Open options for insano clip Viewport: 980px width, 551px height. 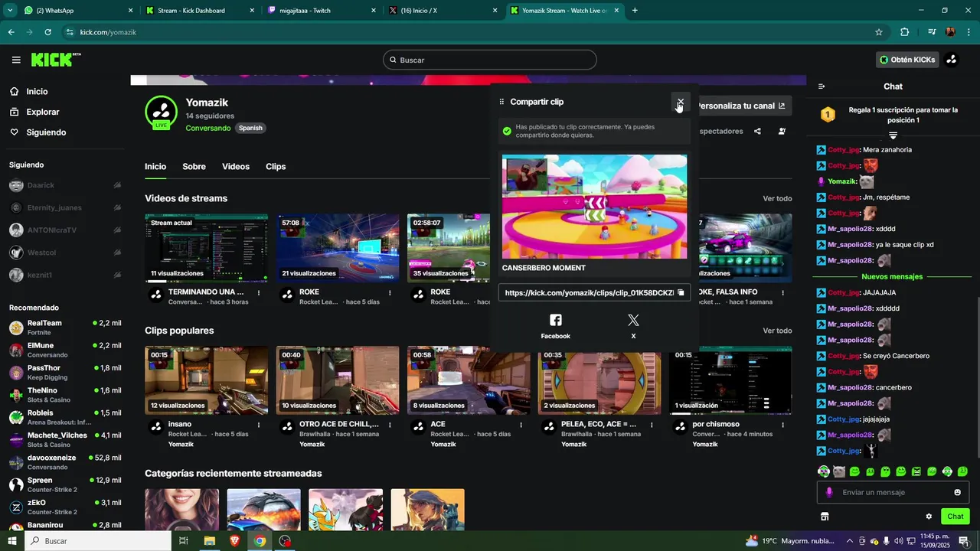[259, 425]
